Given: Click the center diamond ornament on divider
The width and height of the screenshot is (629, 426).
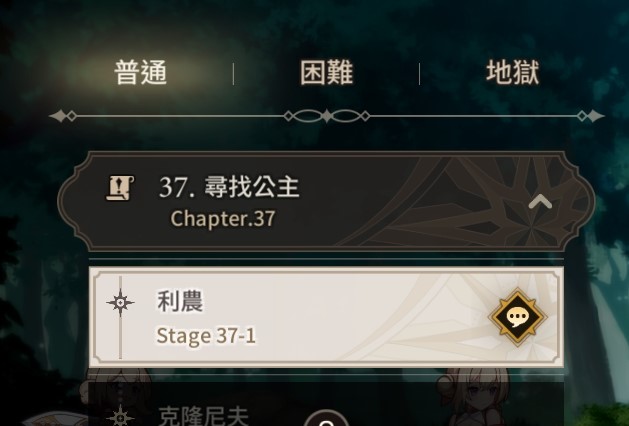Looking at the screenshot, I should coord(326,116).
